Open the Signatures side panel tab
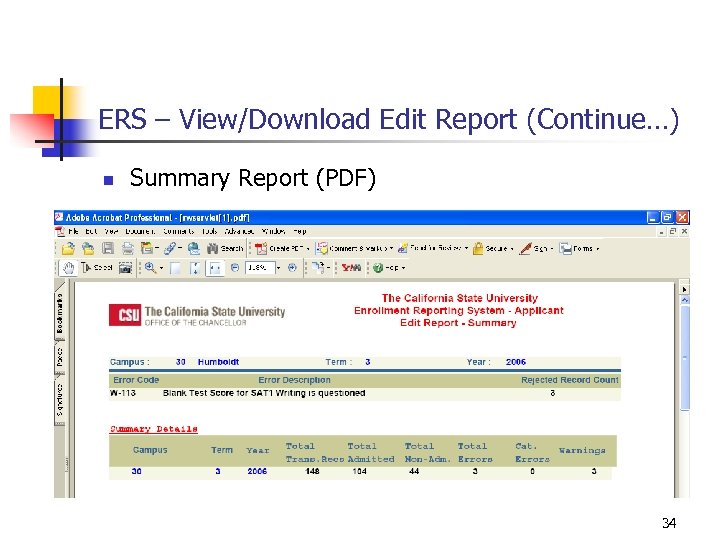Image resolution: width=720 pixels, height=540 pixels. pyautogui.click(x=60, y=399)
